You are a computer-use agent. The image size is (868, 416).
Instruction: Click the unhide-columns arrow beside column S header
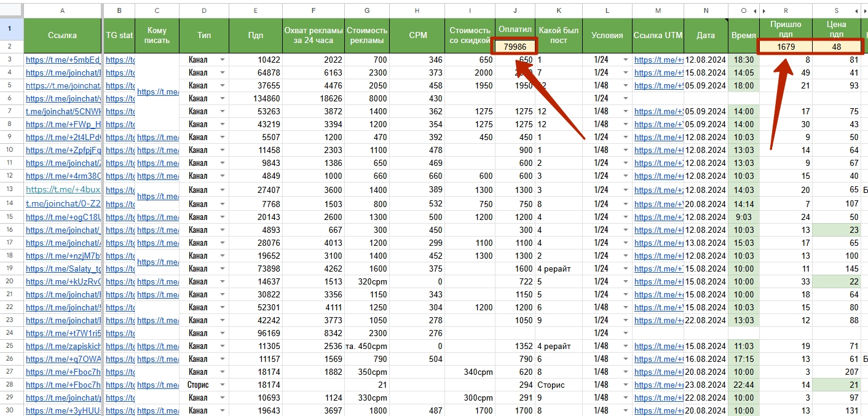click(856, 11)
